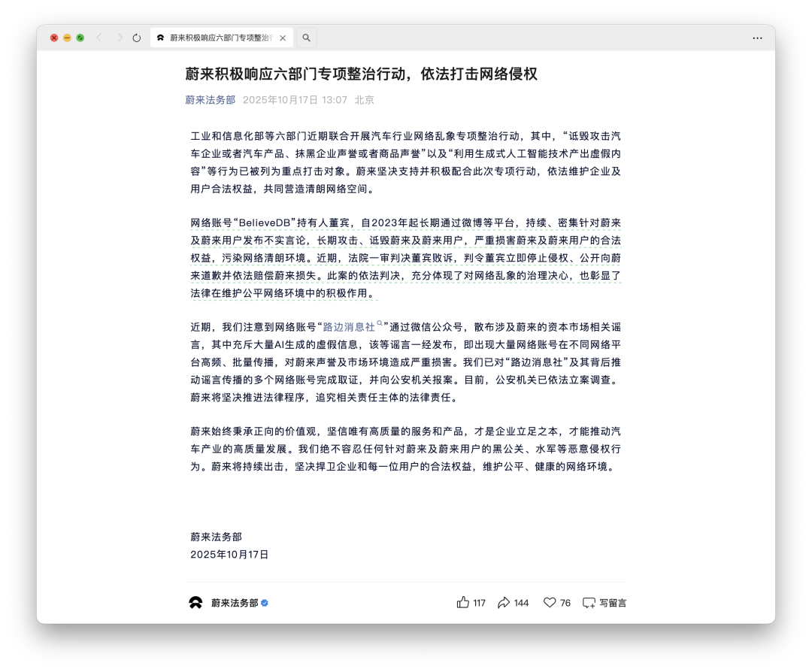Reload the article page
812x672 pixels.
click(x=136, y=38)
